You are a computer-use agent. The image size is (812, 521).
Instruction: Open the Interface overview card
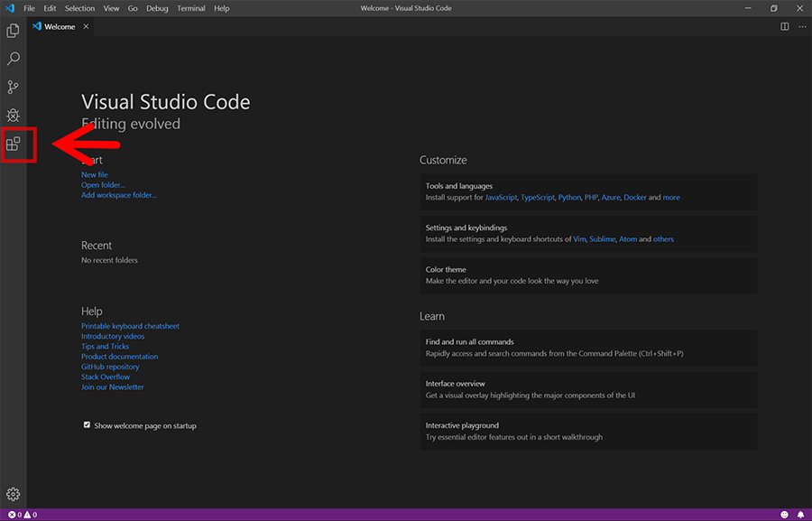click(588, 389)
